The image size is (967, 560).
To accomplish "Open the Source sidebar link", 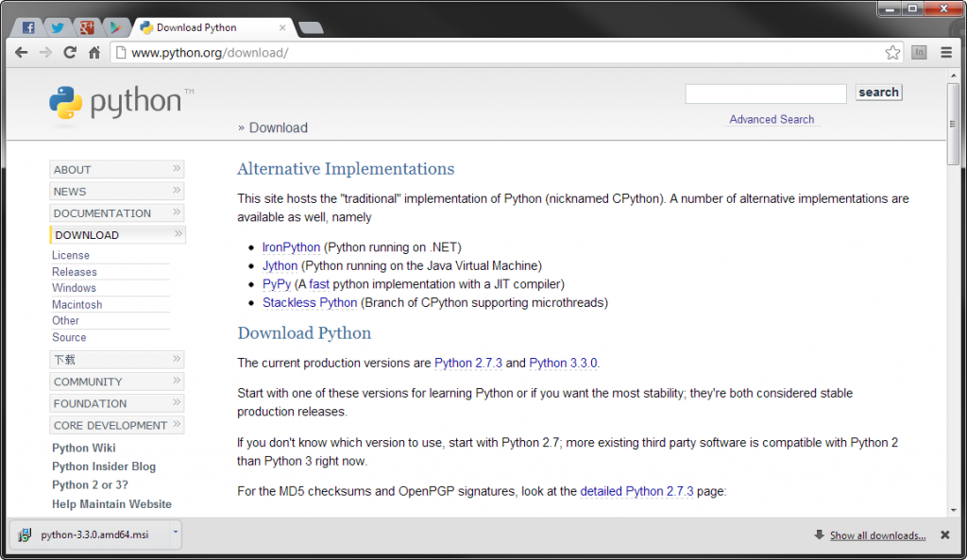I will pos(69,337).
